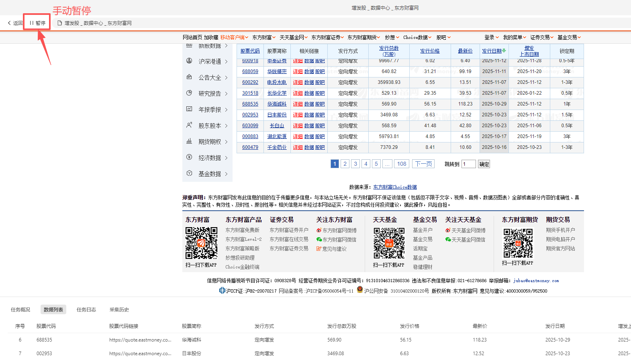Sort table by 发行总数 column header
The width and height of the screenshot is (631, 364).
tap(389, 51)
